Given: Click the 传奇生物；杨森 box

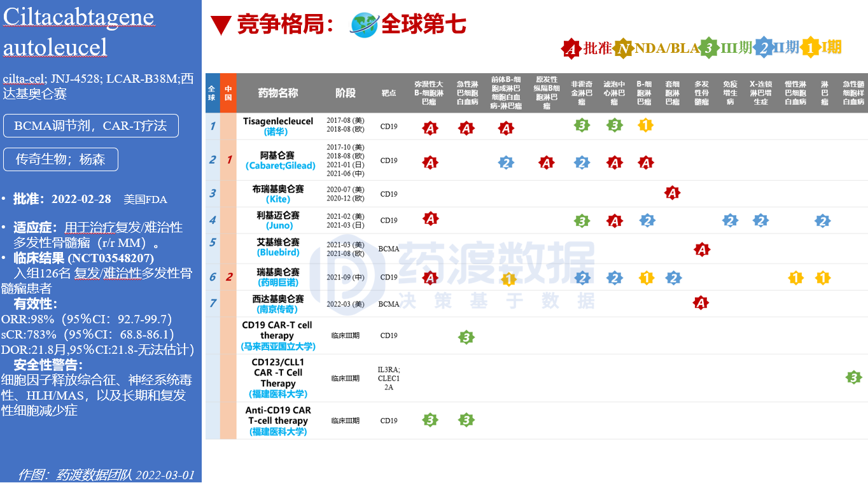Looking at the screenshot, I should 61,159.
